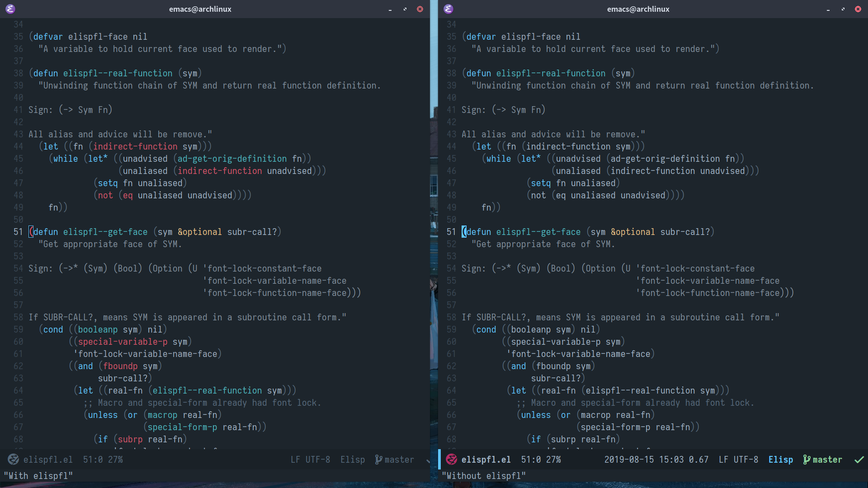Click elispfl.el buffer name in right modeline
This screenshot has width=868, height=488.
click(x=486, y=460)
